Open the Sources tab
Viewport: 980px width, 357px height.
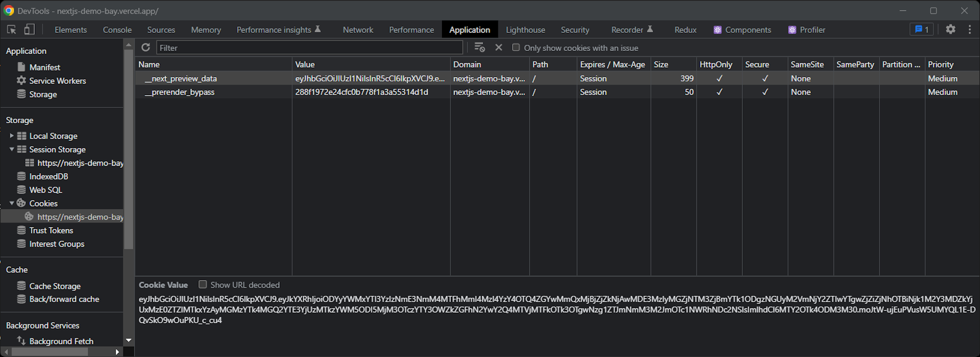point(161,30)
